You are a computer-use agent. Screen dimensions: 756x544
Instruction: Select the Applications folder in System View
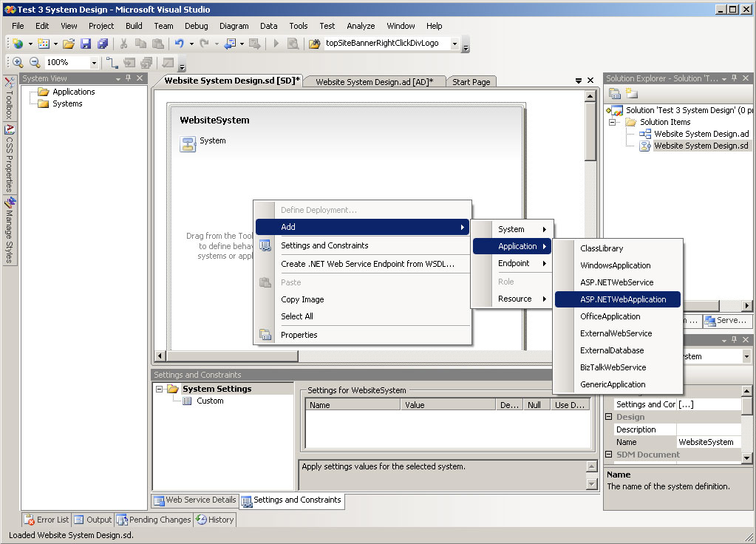point(67,92)
